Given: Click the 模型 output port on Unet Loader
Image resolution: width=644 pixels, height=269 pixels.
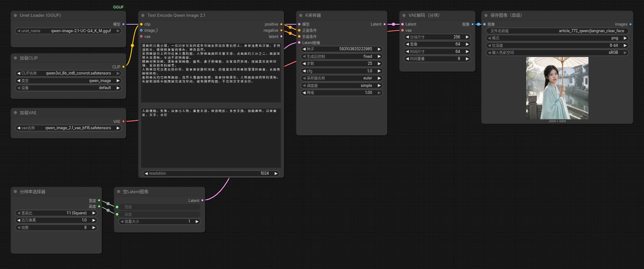Looking at the screenshot, I should click(x=123, y=24).
